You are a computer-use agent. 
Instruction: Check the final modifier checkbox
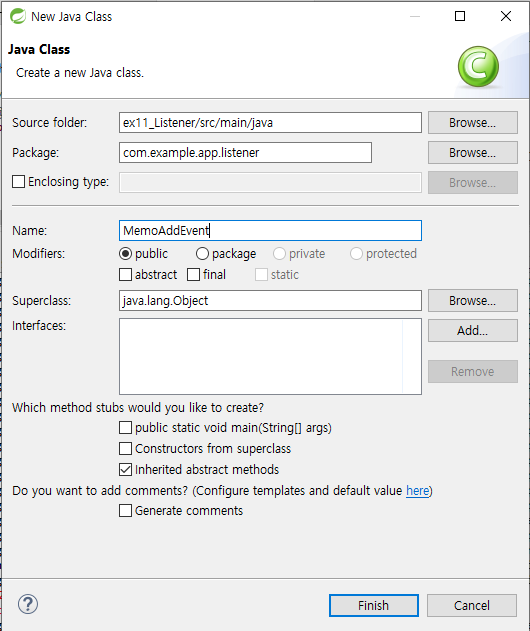pos(194,274)
